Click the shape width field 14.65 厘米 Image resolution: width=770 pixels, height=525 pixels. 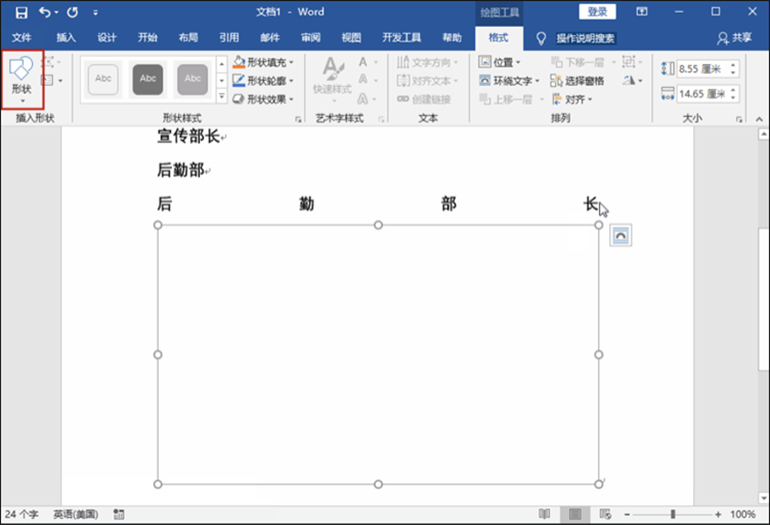(702, 93)
